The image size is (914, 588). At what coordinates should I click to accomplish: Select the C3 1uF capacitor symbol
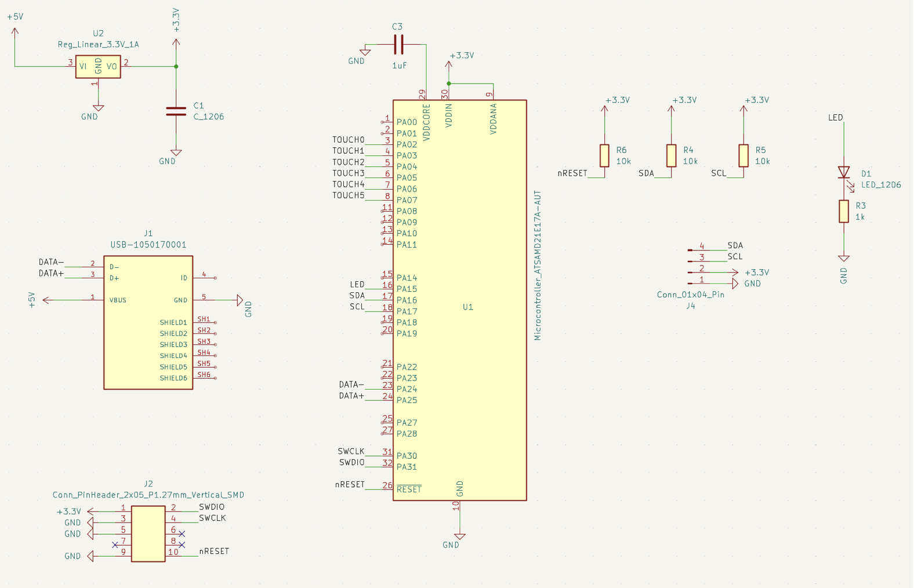coord(398,45)
